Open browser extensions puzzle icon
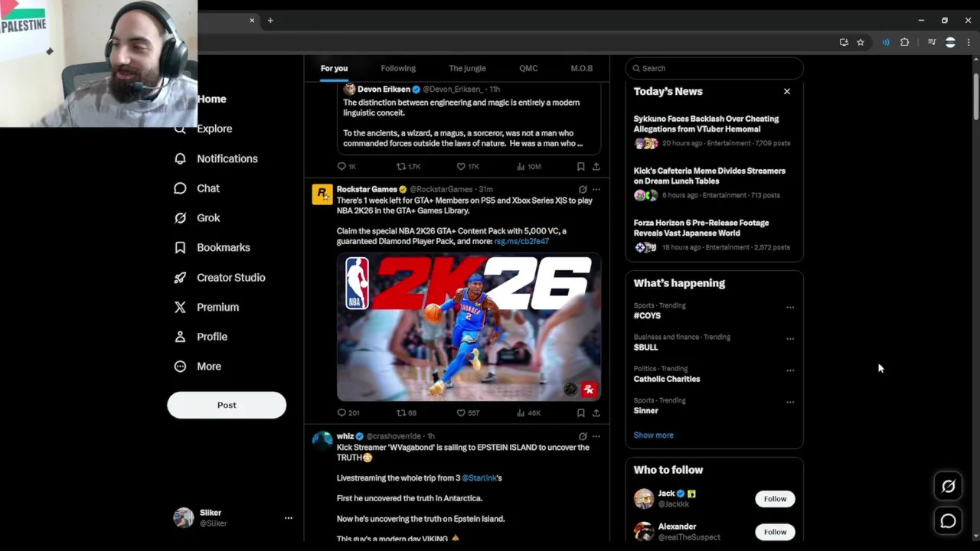The width and height of the screenshot is (980, 551). click(x=904, y=42)
